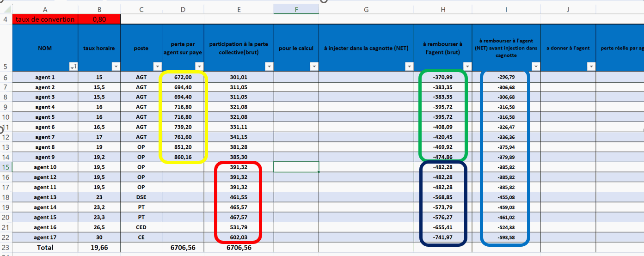Select the Total 6706,56 cell in column D
Screen dimensions: 644x256
tap(183, 247)
